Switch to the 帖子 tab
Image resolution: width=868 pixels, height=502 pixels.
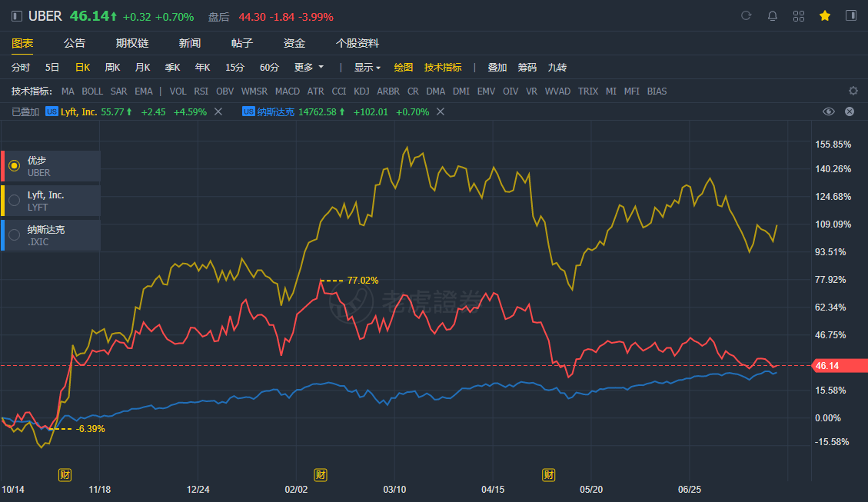coord(242,43)
